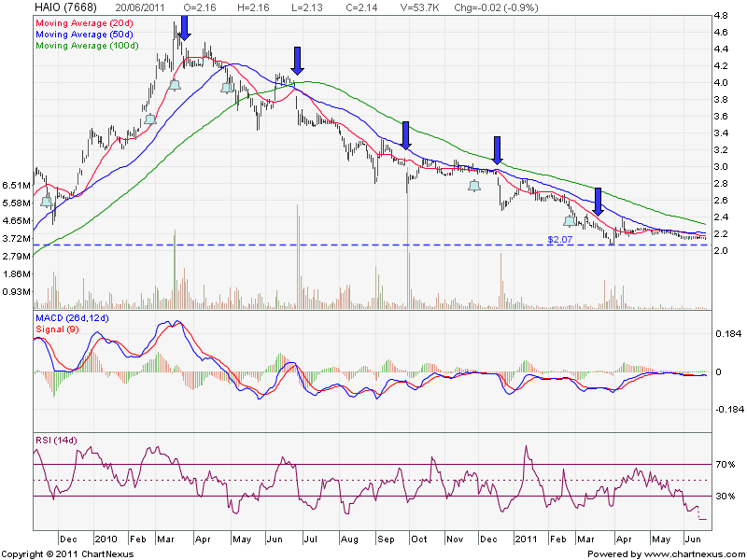Image resolution: width=747 pixels, height=560 pixels.
Task: Click the 4.65M volume axis label
Action: 16,221
